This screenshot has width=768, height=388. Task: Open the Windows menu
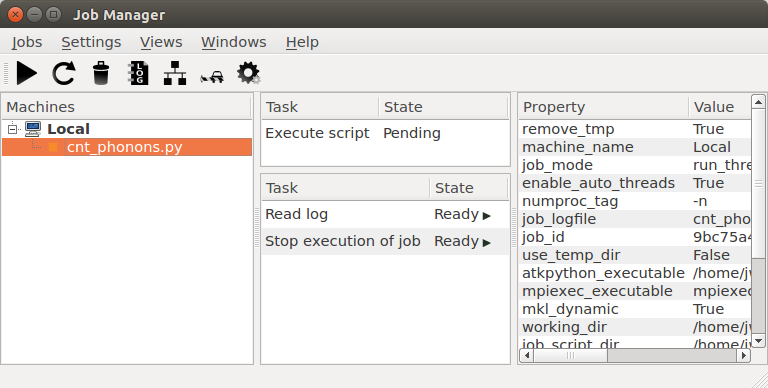point(234,42)
